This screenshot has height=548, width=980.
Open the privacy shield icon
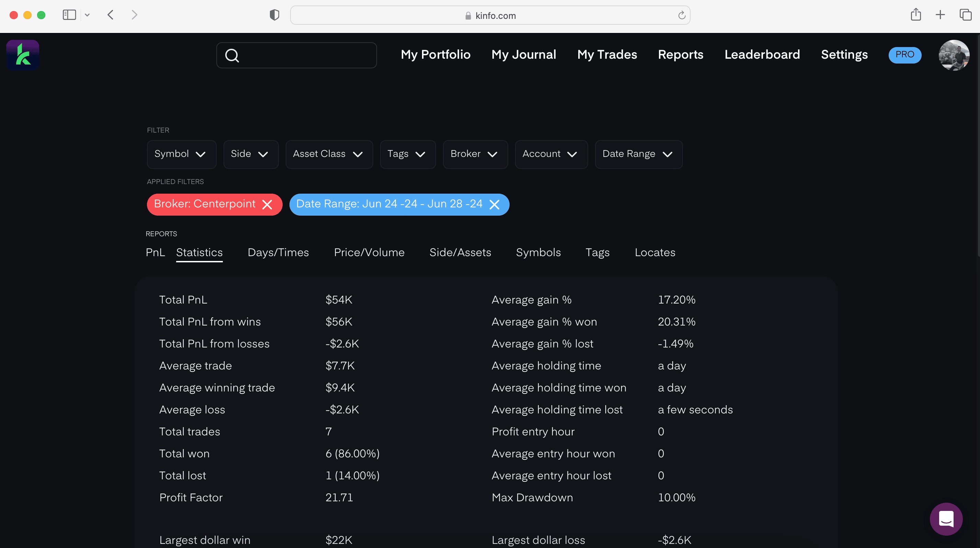pos(274,15)
